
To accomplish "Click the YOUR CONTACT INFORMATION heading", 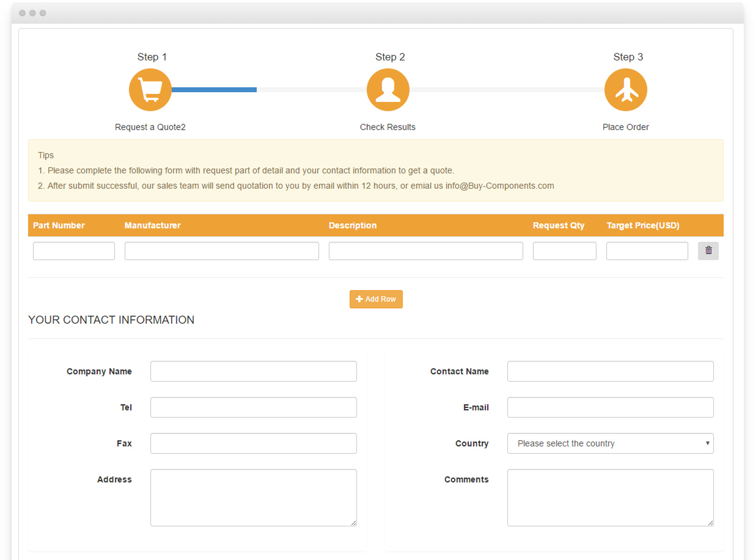I will pyautogui.click(x=111, y=320).
